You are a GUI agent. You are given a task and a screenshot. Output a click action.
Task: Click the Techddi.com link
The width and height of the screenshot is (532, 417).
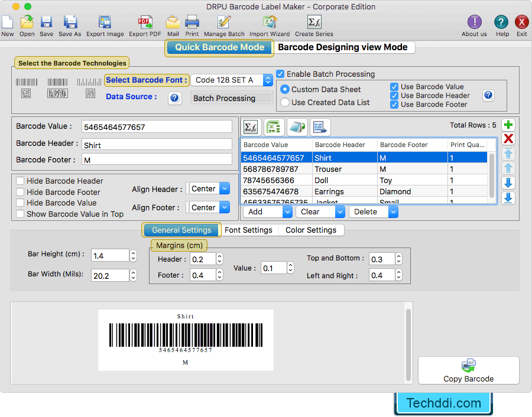[444, 403]
